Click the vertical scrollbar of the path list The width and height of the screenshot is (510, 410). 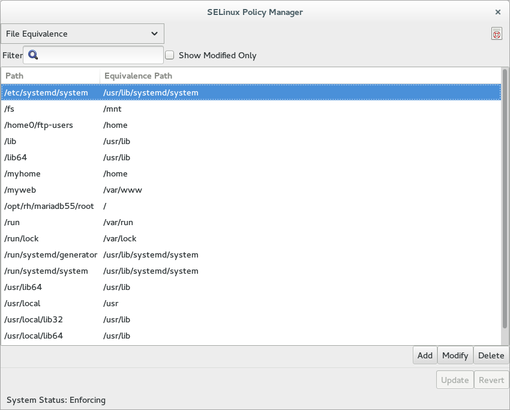point(505,199)
